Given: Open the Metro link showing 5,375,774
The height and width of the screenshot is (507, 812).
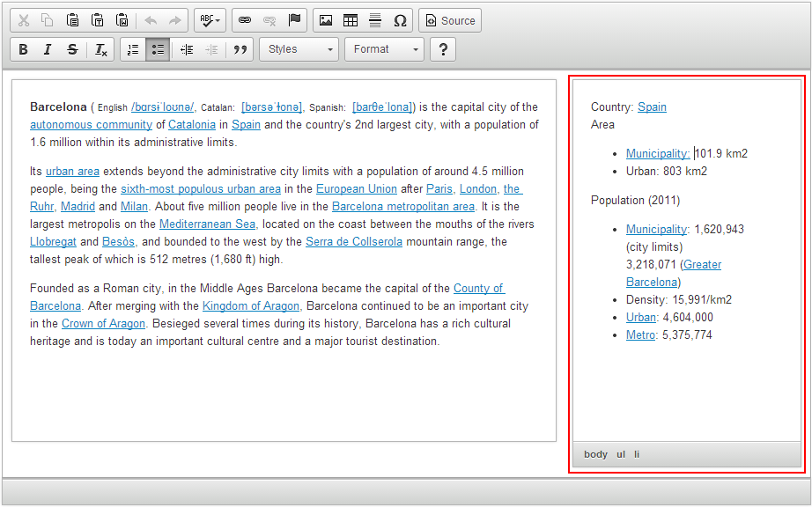Looking at the screenshot, I should pyautogui.click(x=640, y=334).
